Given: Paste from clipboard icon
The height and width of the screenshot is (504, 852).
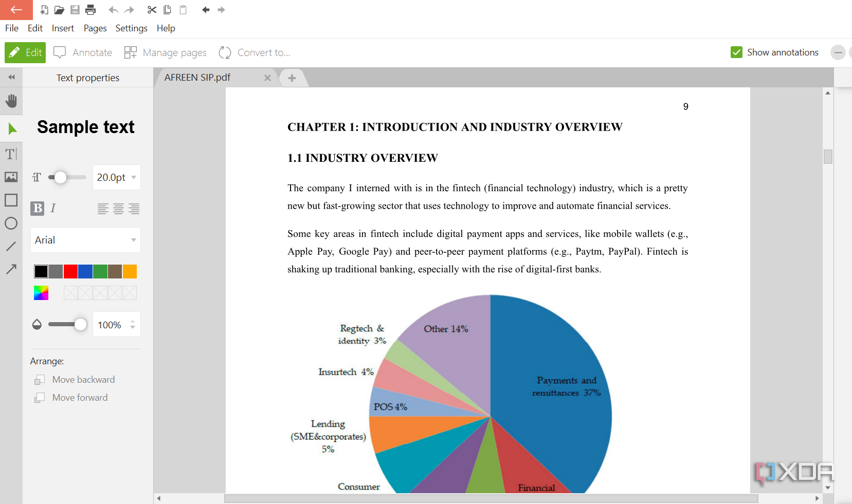Looking at the screenshot, I should pos(183,10).
